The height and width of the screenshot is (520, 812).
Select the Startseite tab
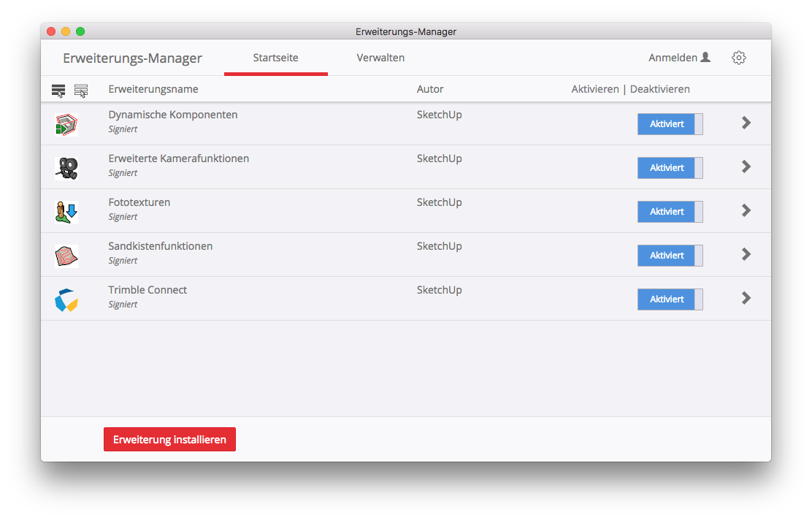[275, 58]
